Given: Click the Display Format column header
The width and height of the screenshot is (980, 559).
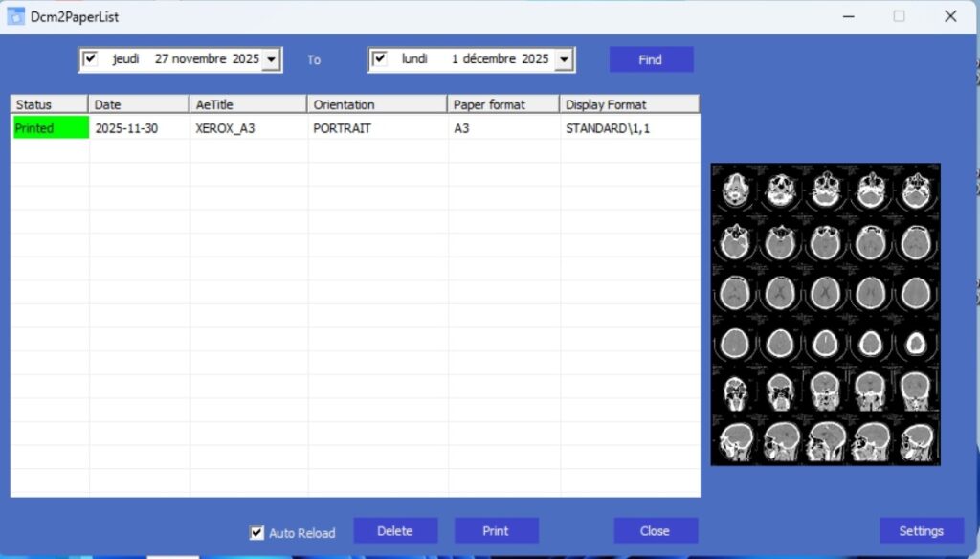Looking at the screenshot, I should coord(629,104).
